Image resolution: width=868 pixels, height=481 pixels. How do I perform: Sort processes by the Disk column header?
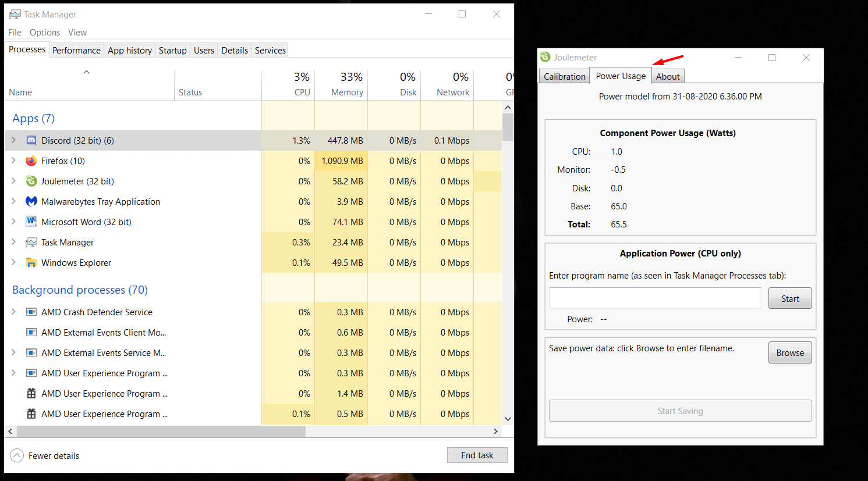tap(394, 84)
